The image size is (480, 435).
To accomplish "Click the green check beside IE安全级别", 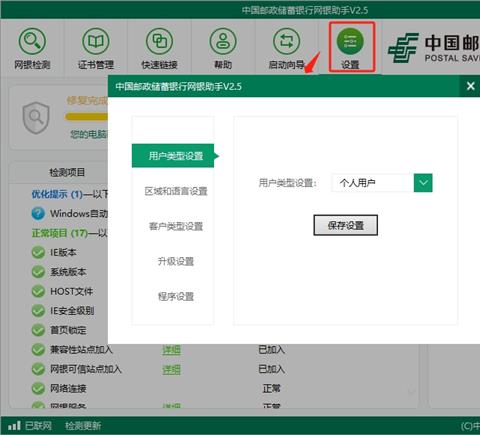I will (x=38, y=311).
